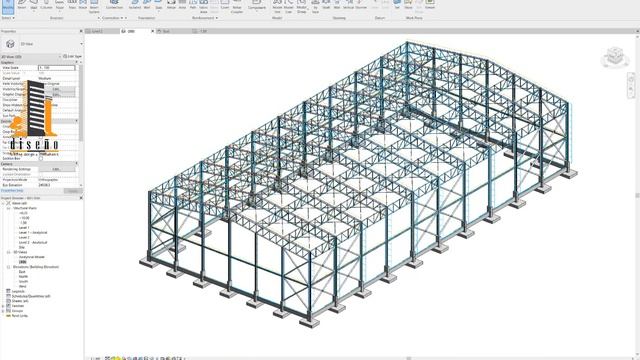640x360 pixels.
Task: Choose the Path reinforcement tool
Action: pyautogui.click(x=193, y=5)
